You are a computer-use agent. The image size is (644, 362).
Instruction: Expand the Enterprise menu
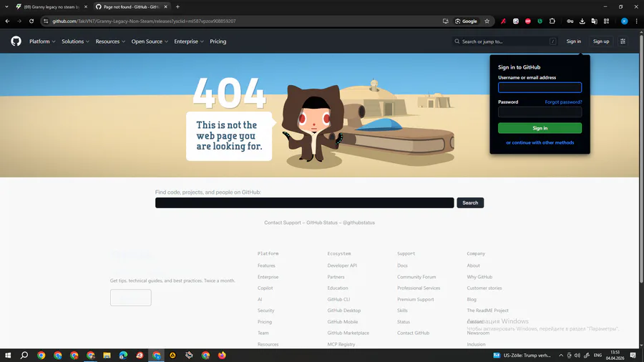point(188,41)
